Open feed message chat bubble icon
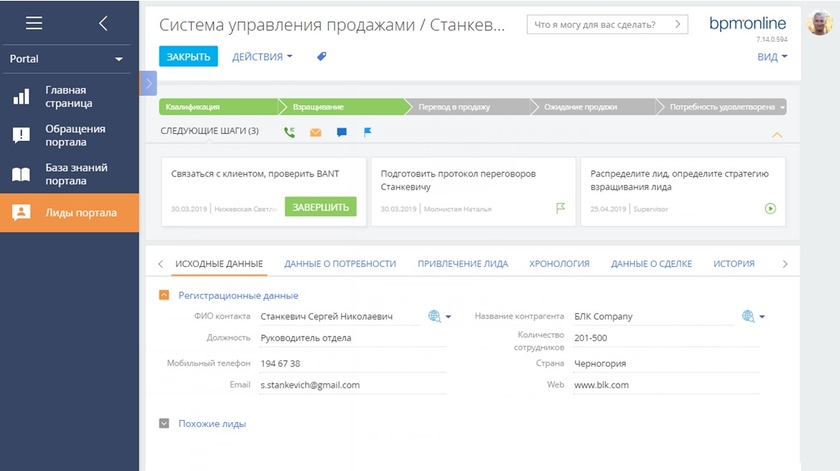The image size is (840, 471). coord(342,131)
